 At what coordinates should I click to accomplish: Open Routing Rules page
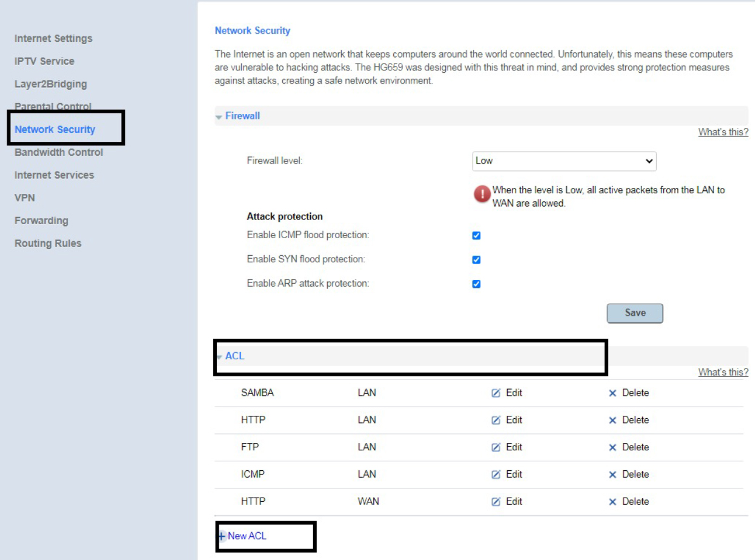point(48,244)
